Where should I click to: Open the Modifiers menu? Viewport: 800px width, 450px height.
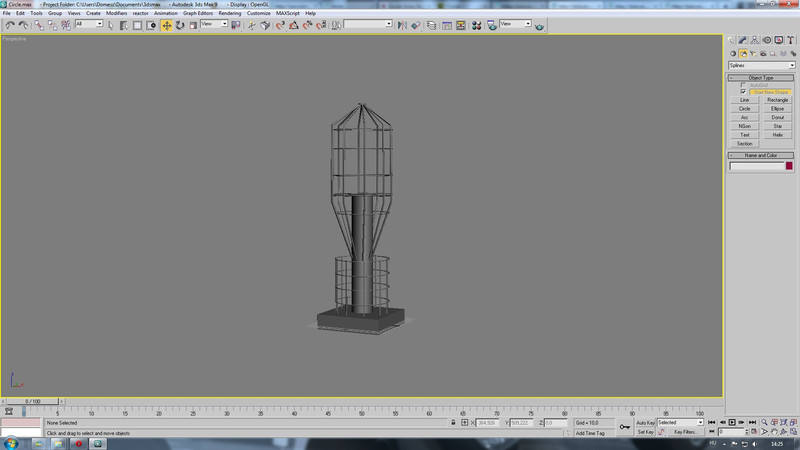click(x=116, y=13)
